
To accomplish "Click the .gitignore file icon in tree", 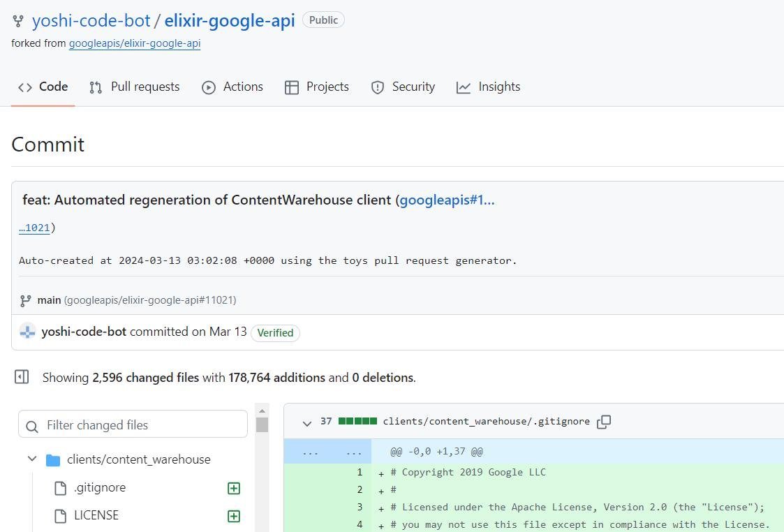I will tap(61, 488).
